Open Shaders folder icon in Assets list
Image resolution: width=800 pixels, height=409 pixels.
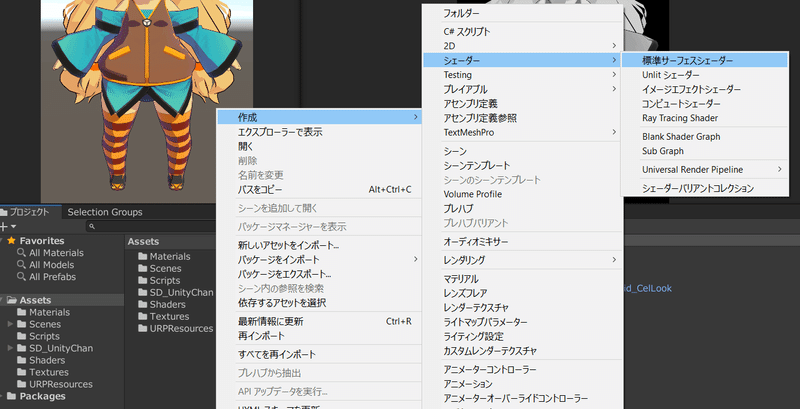point(143,304)
